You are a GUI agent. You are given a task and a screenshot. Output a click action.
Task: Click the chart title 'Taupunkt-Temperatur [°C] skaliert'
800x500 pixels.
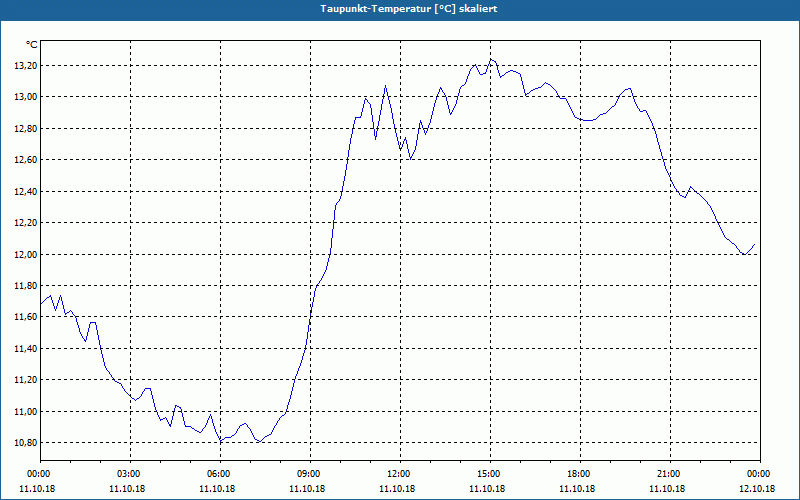click(x=408, y=9)
